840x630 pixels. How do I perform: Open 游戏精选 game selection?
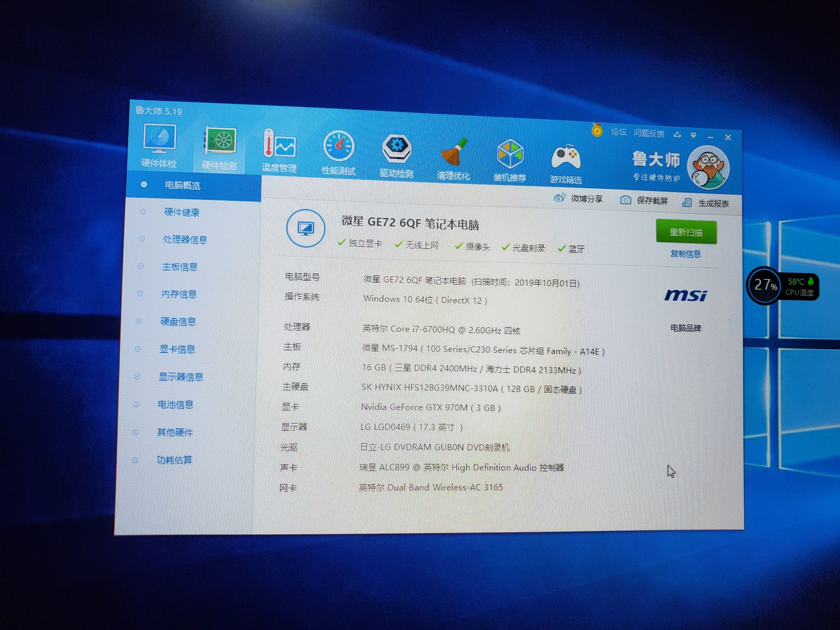(566, 164)
